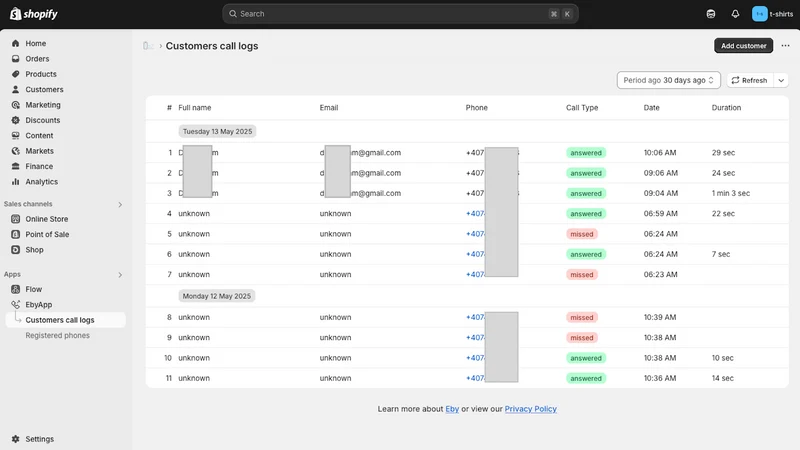Click the answered badge in row 1
The width and height of the screenshot is (800, 450).
(586, 153)
